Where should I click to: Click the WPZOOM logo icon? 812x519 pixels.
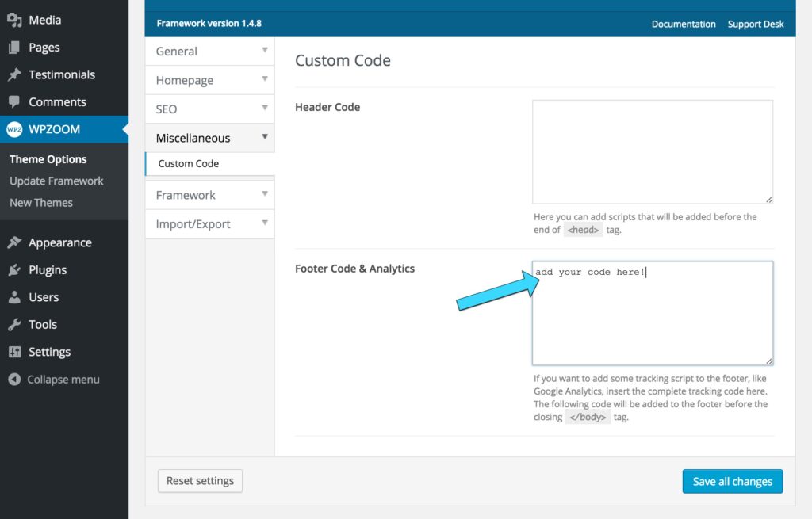14,129
